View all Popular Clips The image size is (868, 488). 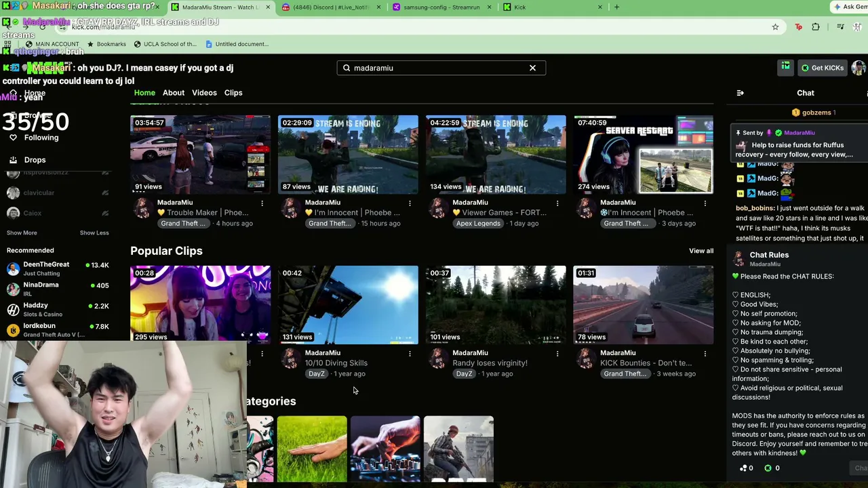701,251
